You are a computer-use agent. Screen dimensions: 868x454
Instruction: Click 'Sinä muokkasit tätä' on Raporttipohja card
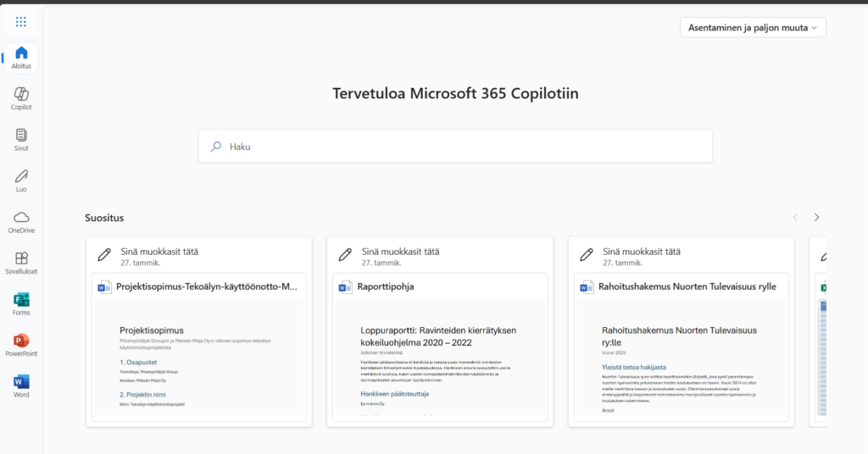click(x=400, y=252)
